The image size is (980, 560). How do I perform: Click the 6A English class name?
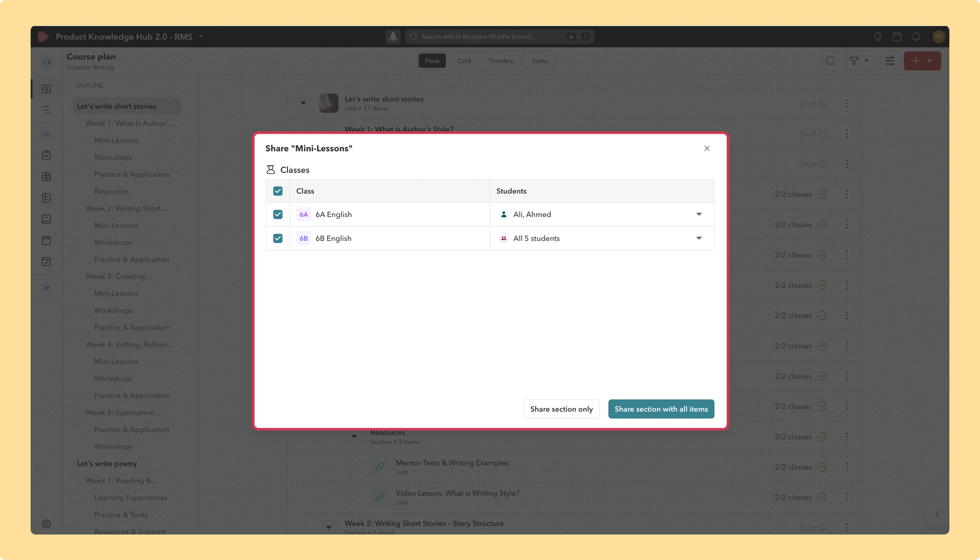[334, 214]
